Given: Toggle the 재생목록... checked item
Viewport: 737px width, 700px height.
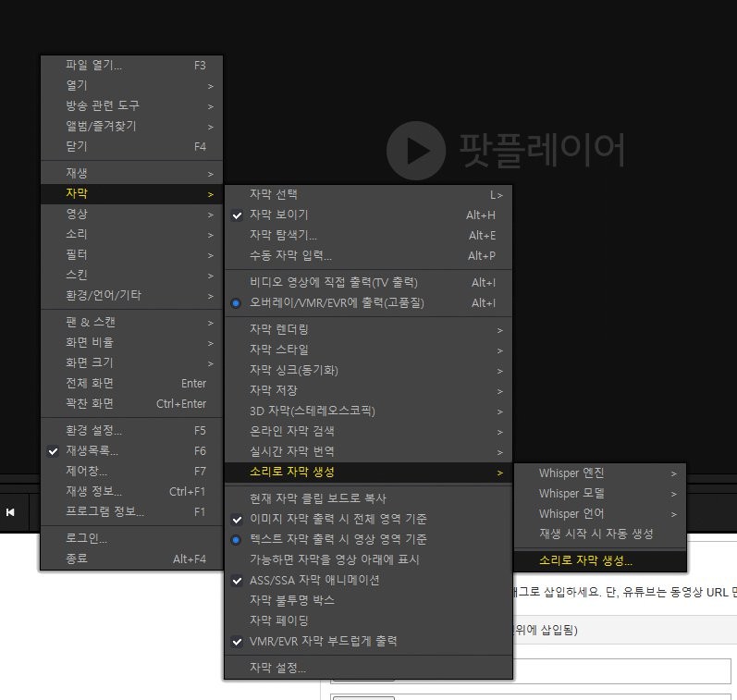Looking at the screenshot, I should coord(131,451).
